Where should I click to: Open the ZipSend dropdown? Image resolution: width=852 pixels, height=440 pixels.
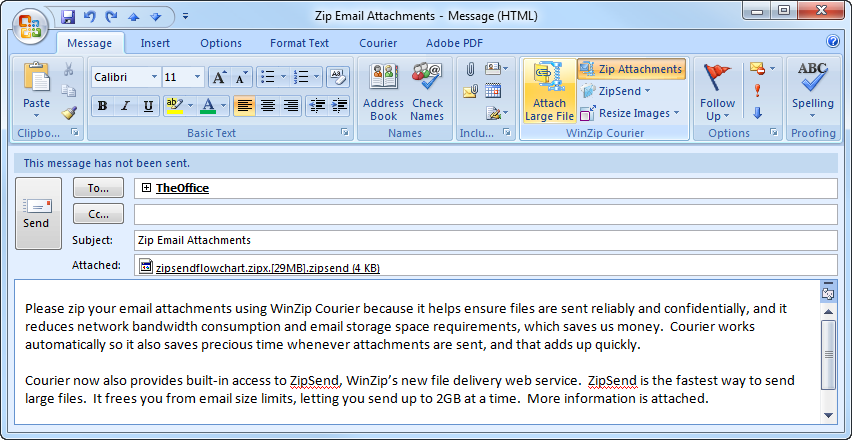click(615, 91)
